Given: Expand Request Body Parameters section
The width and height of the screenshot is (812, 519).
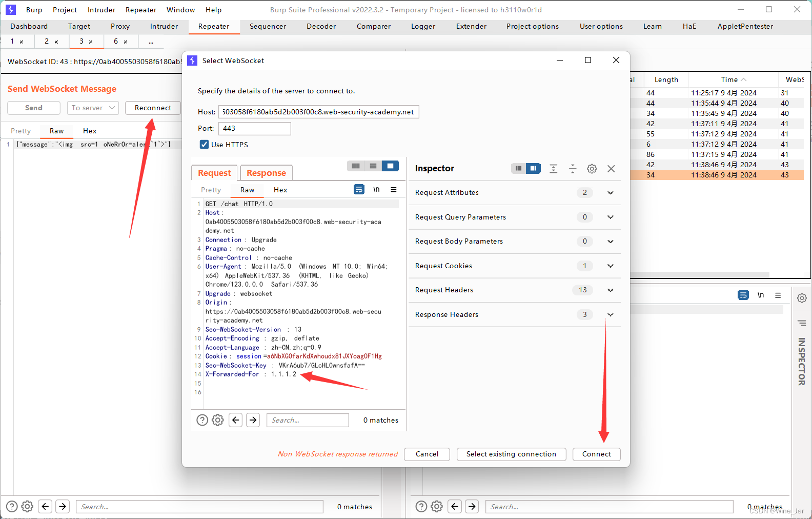Looking at the screenshot, I should (x=611, y=242).
